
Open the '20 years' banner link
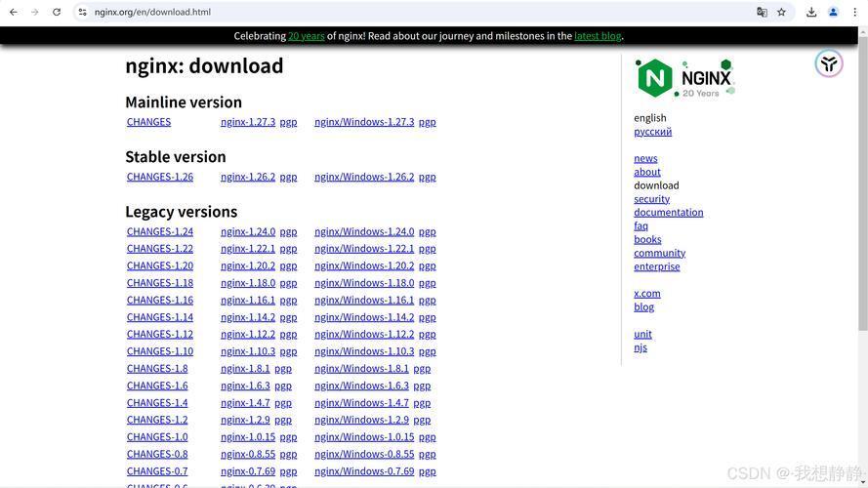click(307, 36)
